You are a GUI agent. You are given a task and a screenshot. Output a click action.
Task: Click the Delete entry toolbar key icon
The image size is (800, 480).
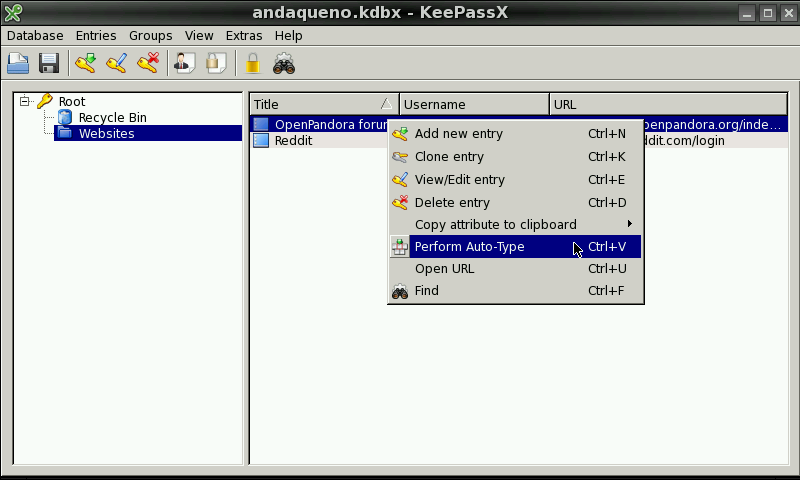coord(148,64)
